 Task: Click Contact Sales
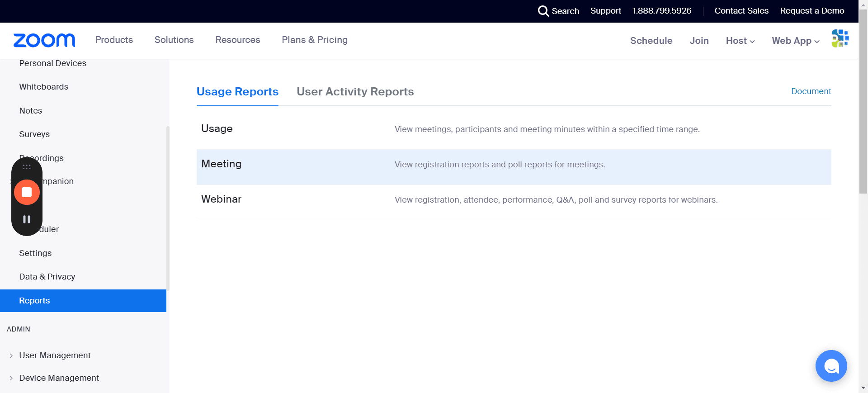point(741,11)
